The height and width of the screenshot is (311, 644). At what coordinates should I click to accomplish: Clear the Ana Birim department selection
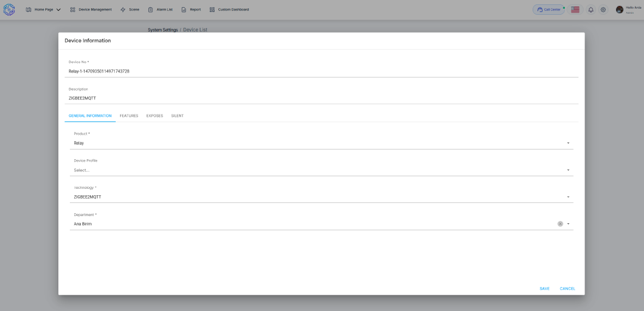coord(560,224)
